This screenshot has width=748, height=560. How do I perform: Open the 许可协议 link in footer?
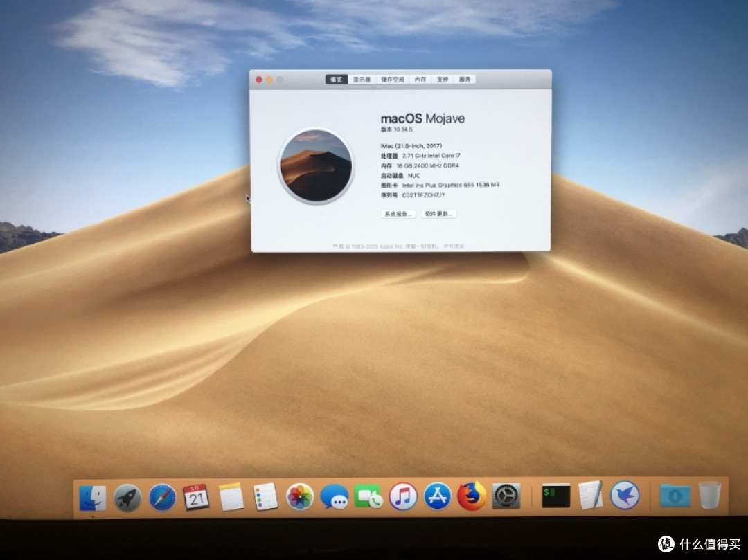click(454, 246)
